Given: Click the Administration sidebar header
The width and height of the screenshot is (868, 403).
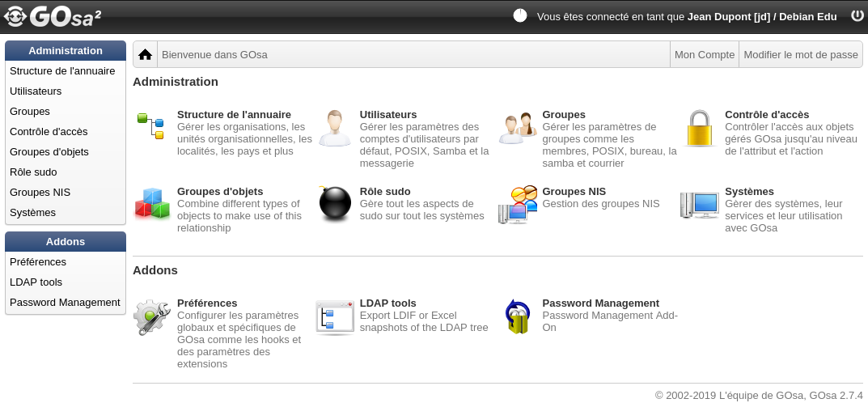Looking at the screenshot, I should 66,50.
